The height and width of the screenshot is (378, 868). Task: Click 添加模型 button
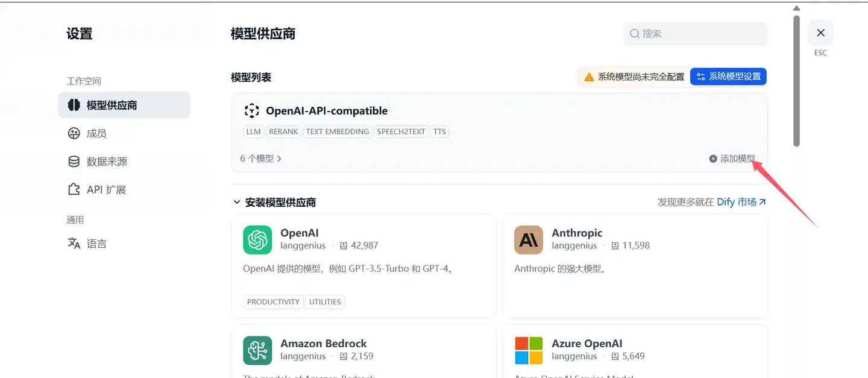pyautogui.click(x=732, y=159)
